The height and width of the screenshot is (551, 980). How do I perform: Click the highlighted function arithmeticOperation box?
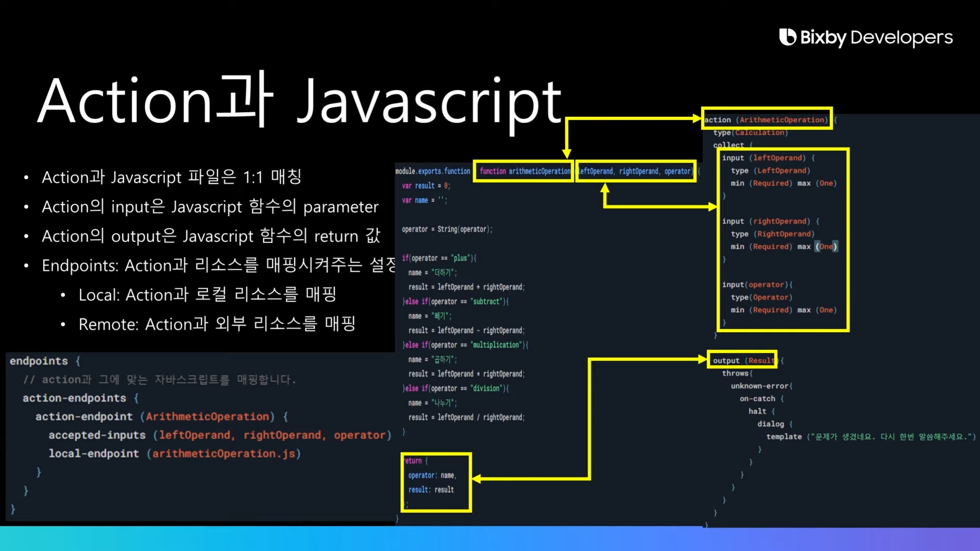pos(524,171)
